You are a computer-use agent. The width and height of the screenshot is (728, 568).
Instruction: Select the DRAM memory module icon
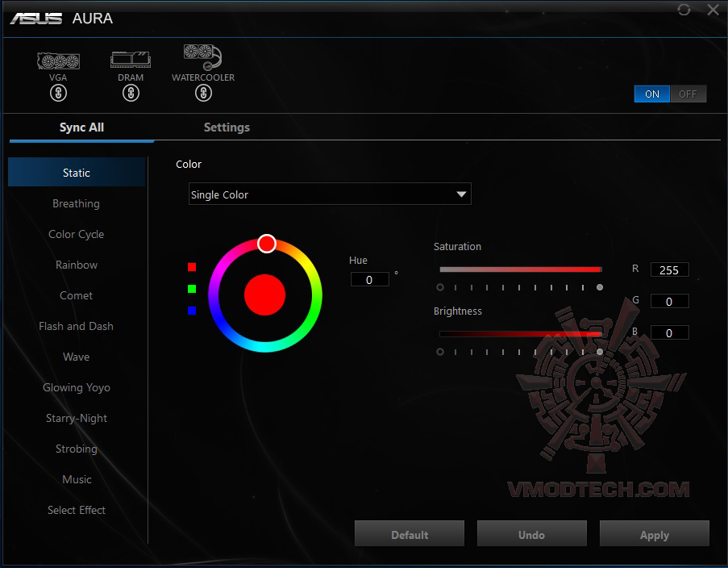click(x=131, y=60)
